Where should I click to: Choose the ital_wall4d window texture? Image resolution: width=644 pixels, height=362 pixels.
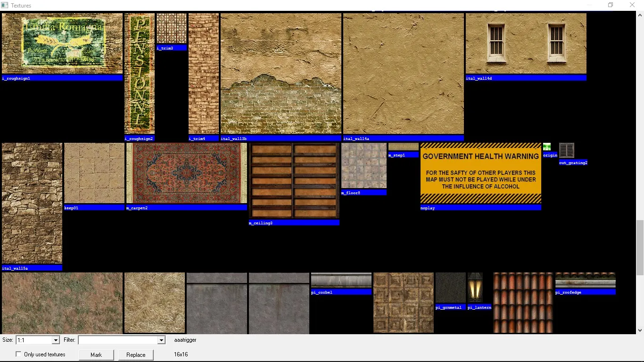526,43
